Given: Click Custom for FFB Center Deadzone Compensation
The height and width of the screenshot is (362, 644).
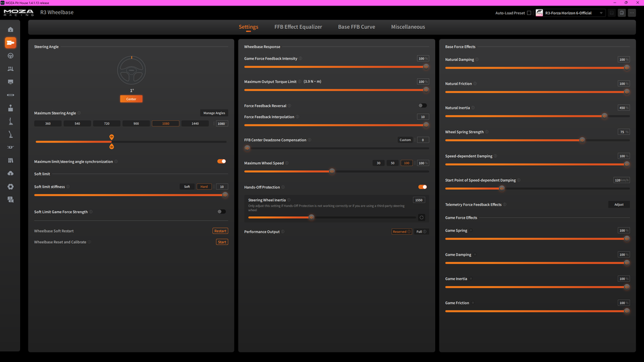Looking at the screenshot, I should [x=405, y=140].
